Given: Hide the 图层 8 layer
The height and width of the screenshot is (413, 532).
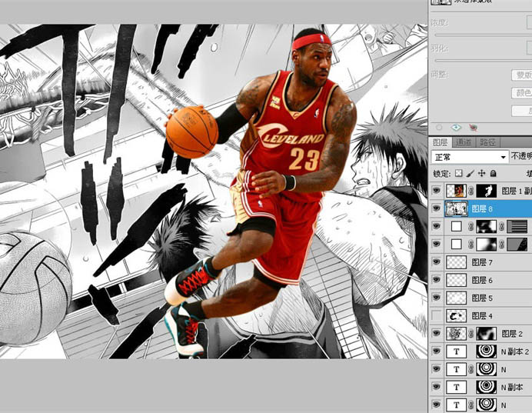Looking at the screenshot, I should pyautogui.click(x=437, y=208).
